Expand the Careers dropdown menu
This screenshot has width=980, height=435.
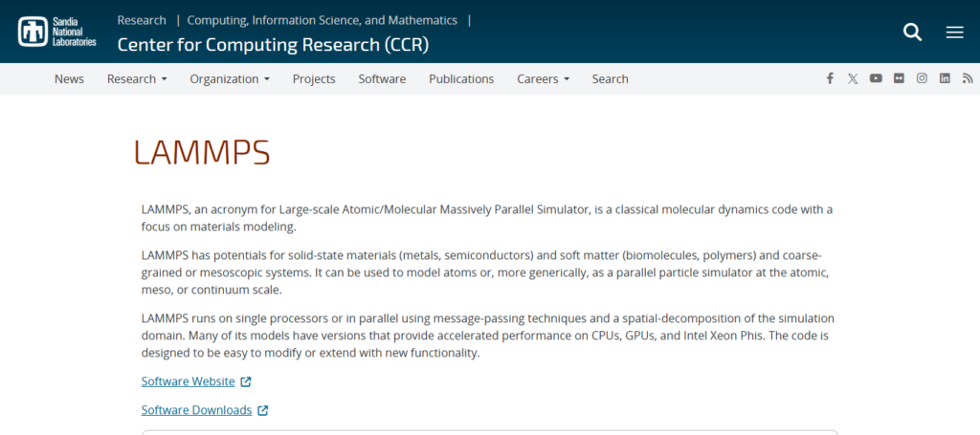[544, 79]
